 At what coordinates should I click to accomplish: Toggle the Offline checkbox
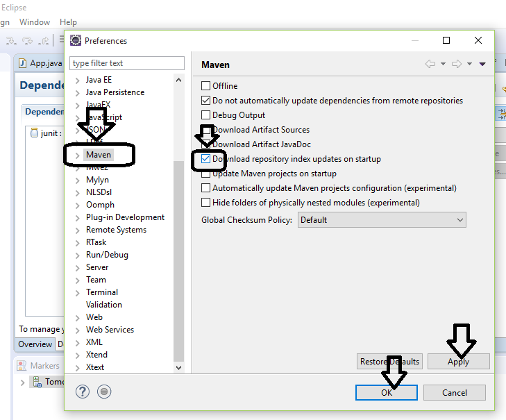(205, 86)
